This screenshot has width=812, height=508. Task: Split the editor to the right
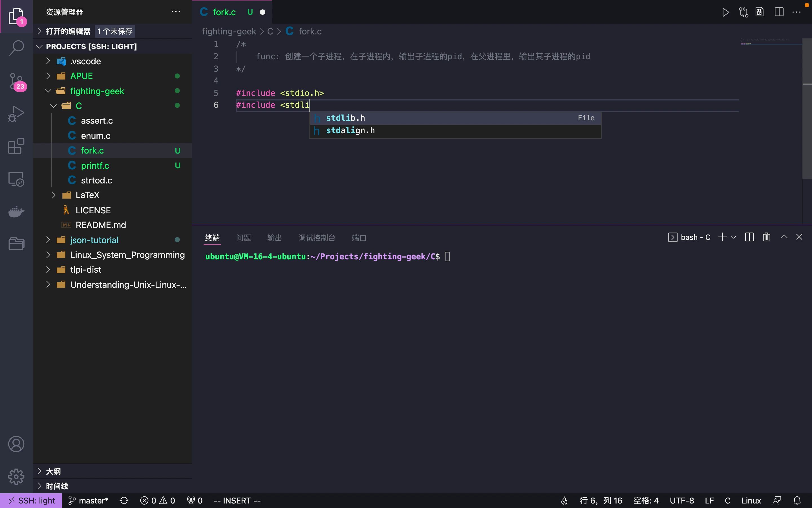(x=779, y=12)
